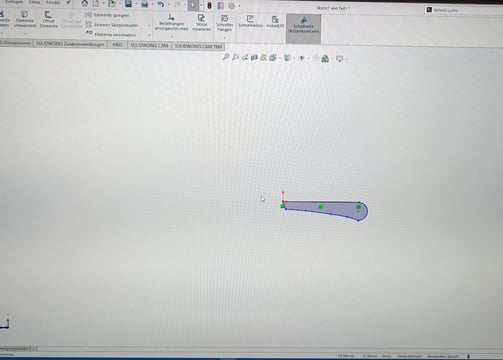Open the Extras menu
Viewport: 503px width, 360px height.
pyautogui.click(x=35, y=2)
